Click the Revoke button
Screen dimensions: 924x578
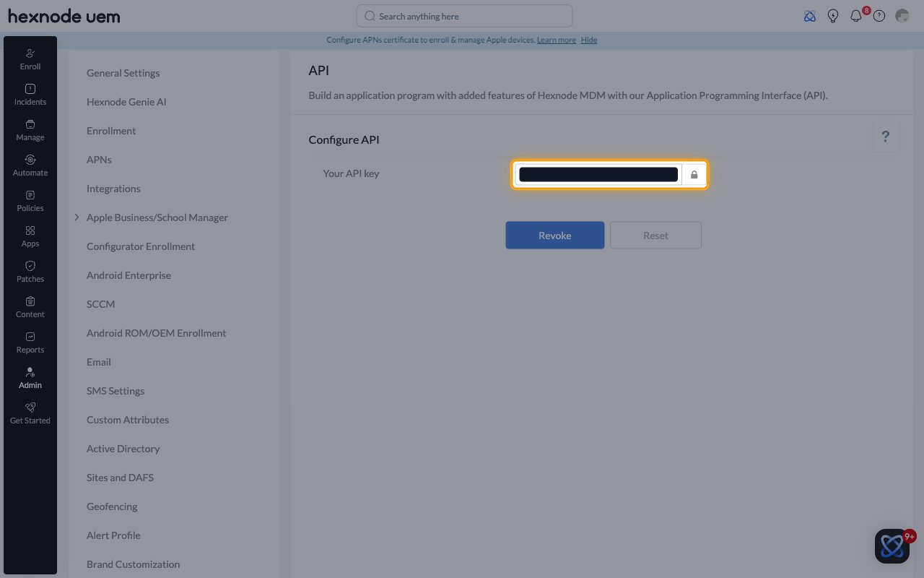555,236
